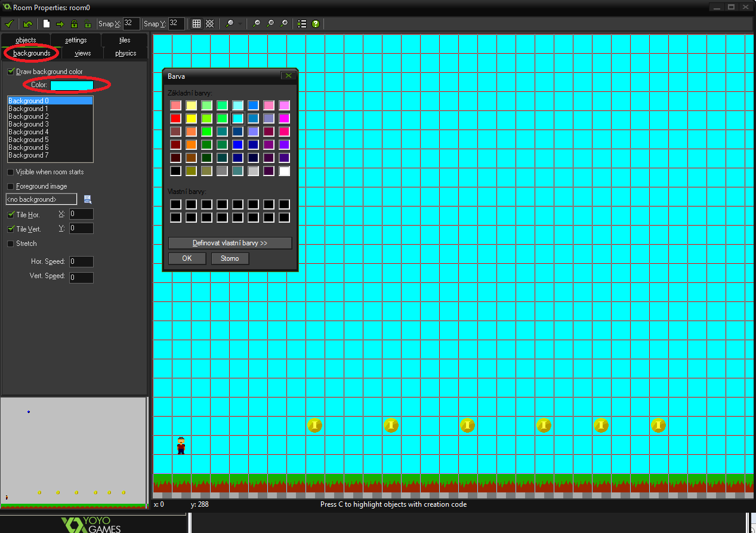Select Background 3 in the list

pos(50,124)
